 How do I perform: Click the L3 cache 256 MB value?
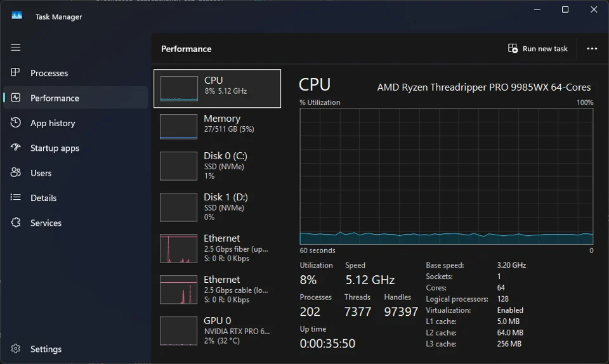tap(509, 344)
